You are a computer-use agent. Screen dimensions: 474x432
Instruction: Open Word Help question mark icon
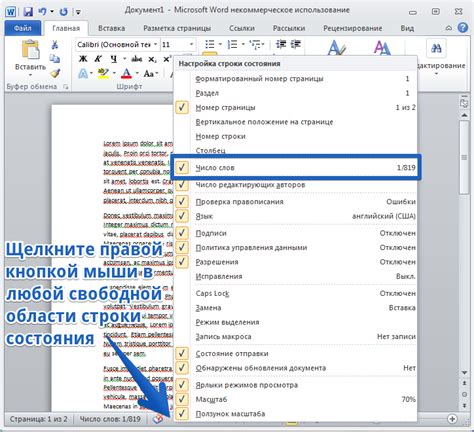click(463, 28)
